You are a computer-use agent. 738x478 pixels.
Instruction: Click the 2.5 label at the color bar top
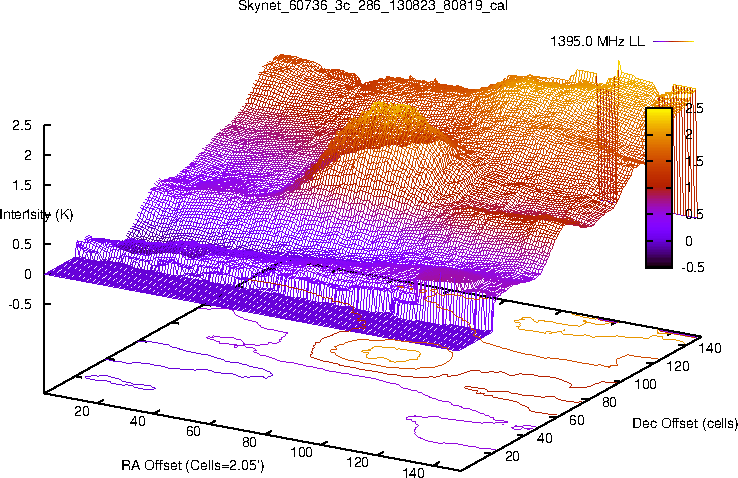coord(694,108)
